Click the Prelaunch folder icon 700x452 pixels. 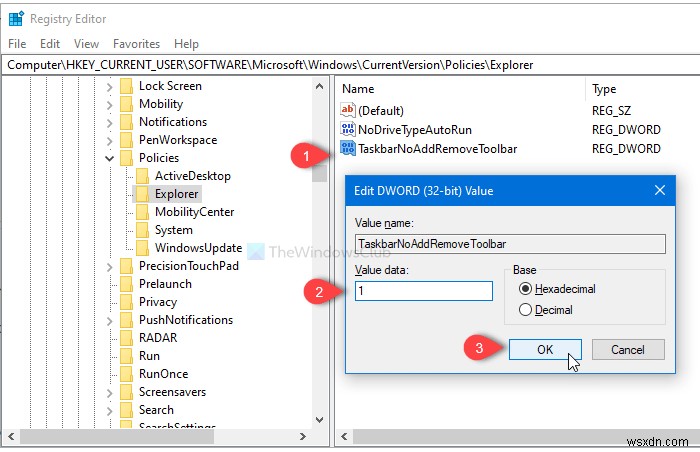click(x=127, y=284)
